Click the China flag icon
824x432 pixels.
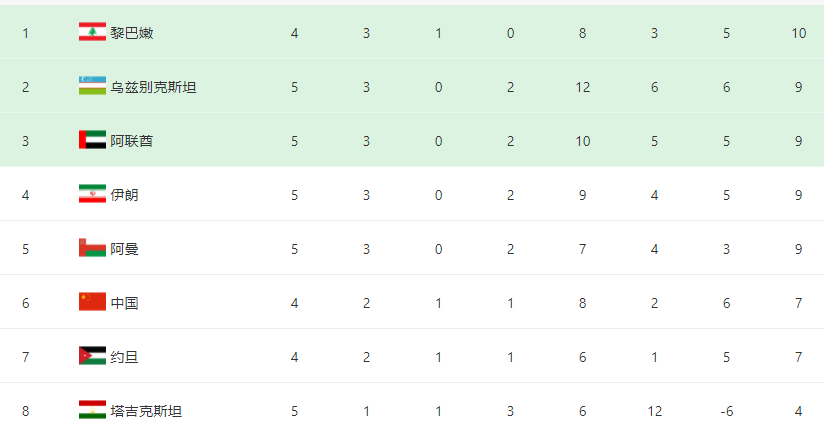(x=92, y=303)
